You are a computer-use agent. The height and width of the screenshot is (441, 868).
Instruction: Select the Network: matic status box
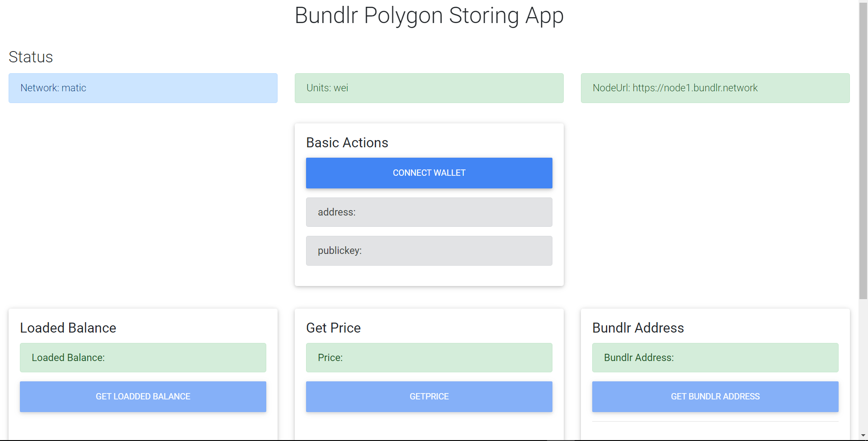point(143,88)
